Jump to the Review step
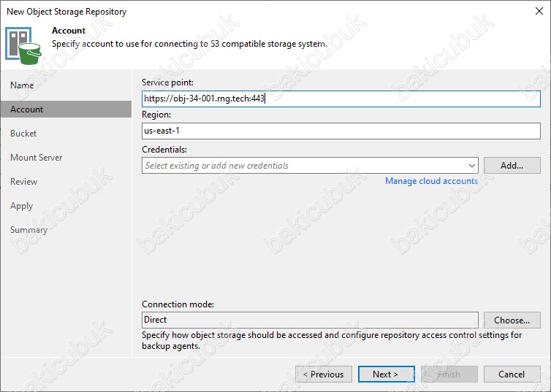The height and width of the screenshot is (392, 551). 23,182
